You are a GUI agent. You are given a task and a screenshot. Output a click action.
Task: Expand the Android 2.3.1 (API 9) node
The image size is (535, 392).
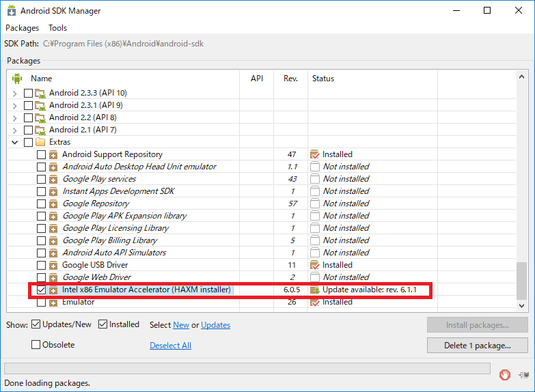click(14, 105)
